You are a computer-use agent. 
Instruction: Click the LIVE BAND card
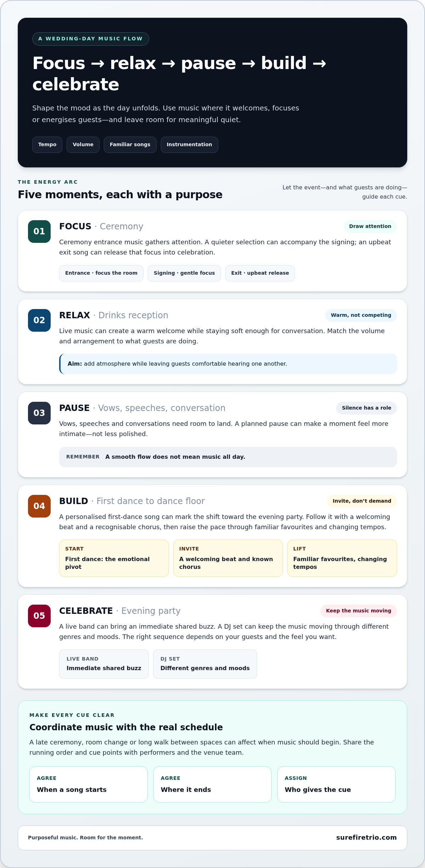pos(104,664)
